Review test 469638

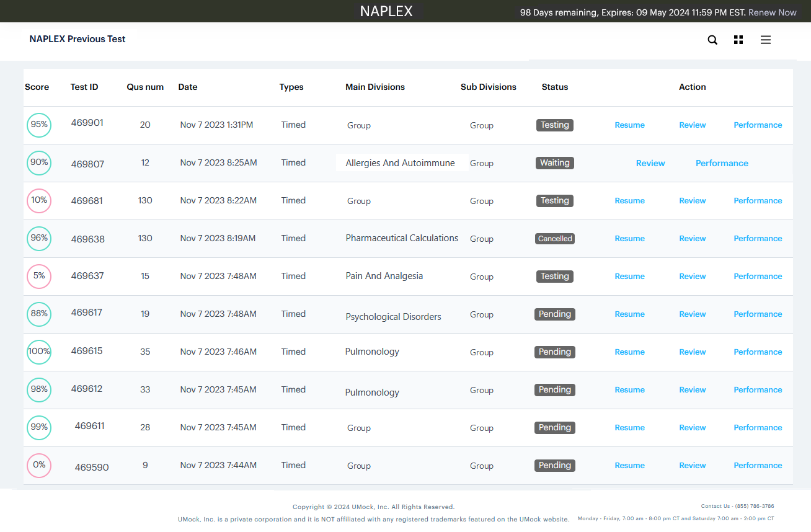click(x=693, y=239)
